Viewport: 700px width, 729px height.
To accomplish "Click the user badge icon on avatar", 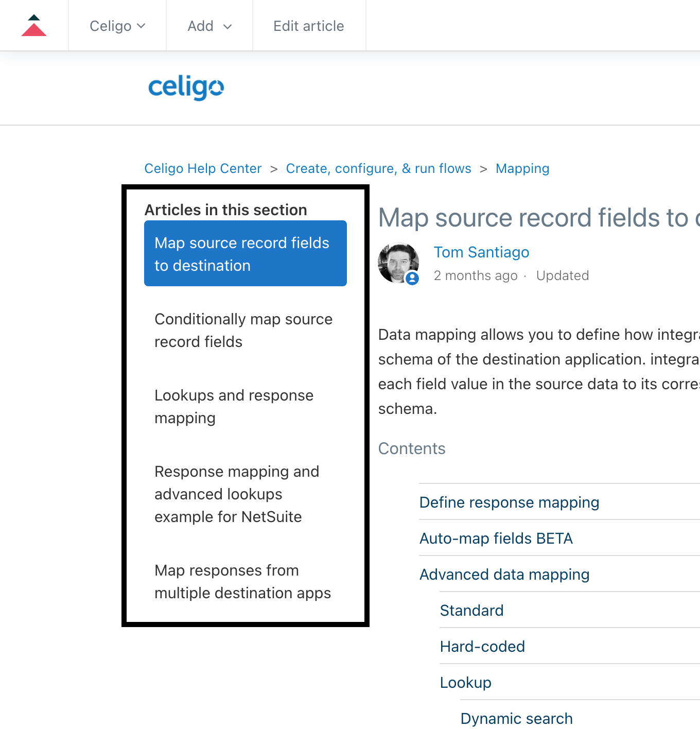I will point(412,279).
